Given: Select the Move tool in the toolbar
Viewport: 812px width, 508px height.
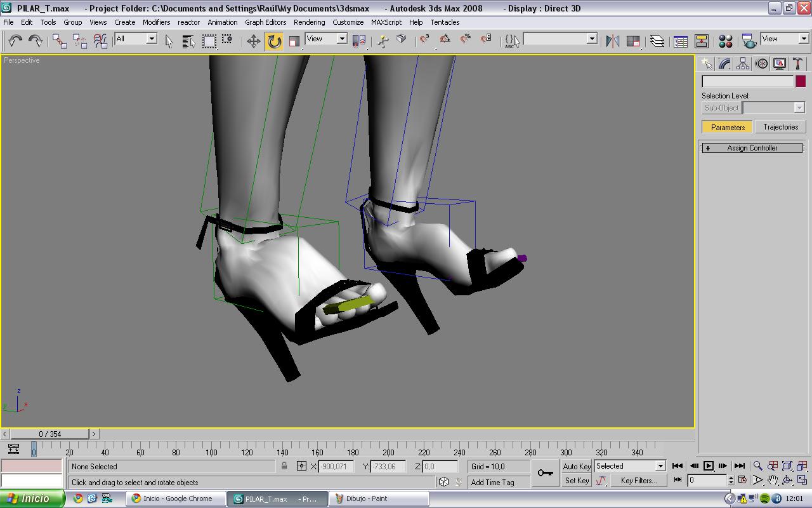Looking at the screenshot, I should coord(254,41).
